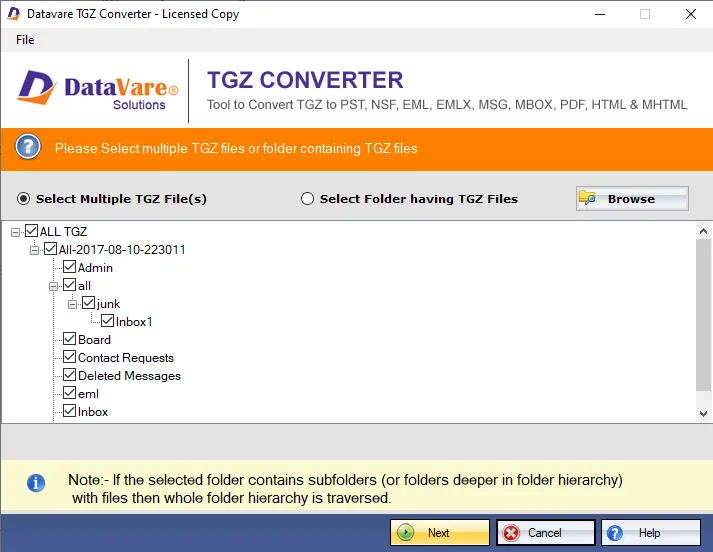The width and height of the screenshot is (713, 552).
Task: Toggle the junk folder checkbox
Action: [x=89, y=303]
